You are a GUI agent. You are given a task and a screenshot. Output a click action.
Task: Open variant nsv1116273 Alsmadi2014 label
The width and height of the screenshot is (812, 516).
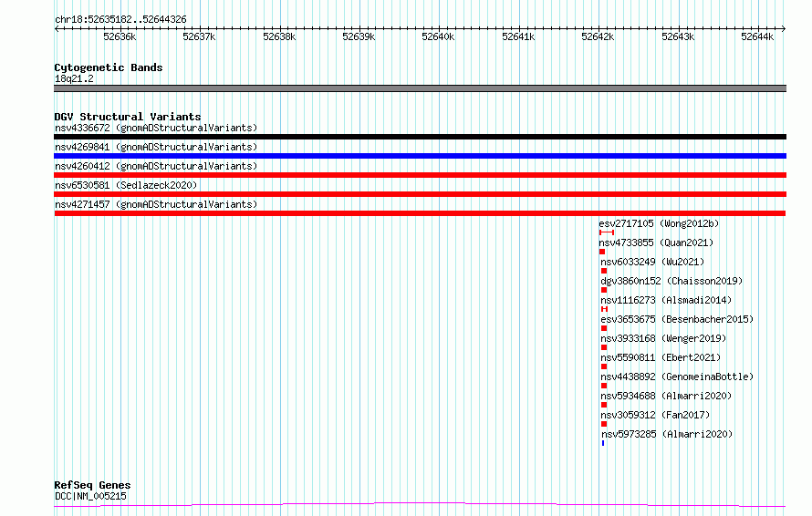pyautogui.click(x=666, y=300)
